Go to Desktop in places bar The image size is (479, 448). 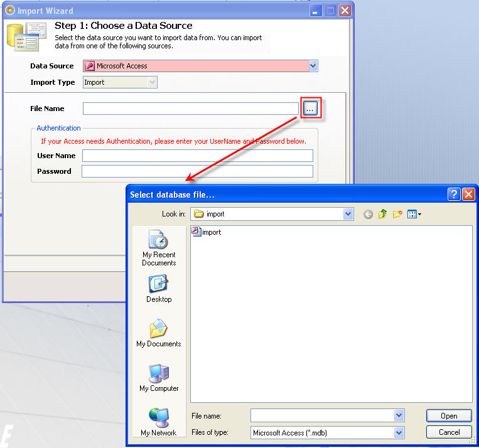point(159,289)
